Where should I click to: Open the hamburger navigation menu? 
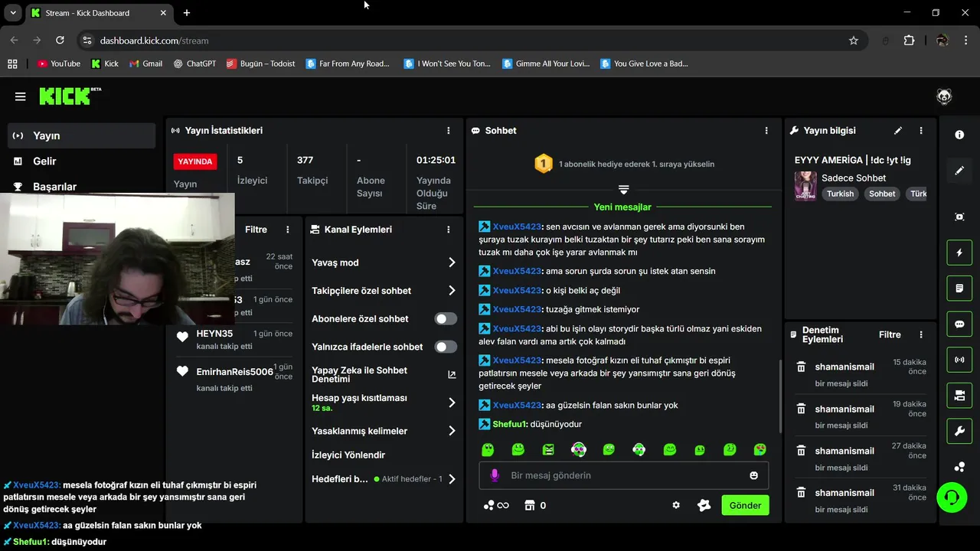21,96
